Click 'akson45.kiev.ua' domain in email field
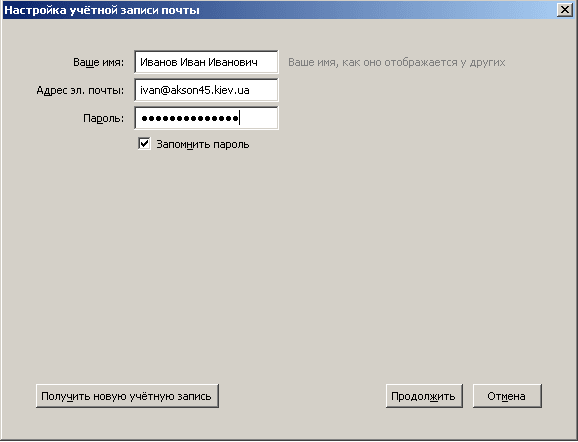This screenshot has height=442, width=578. [210, 90]
